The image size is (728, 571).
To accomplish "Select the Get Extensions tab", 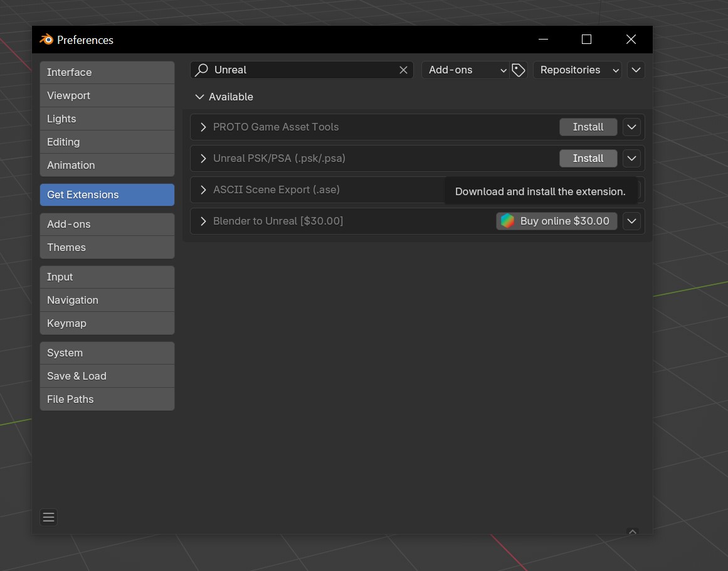I will pyautogui.click(x=107, y=195).
